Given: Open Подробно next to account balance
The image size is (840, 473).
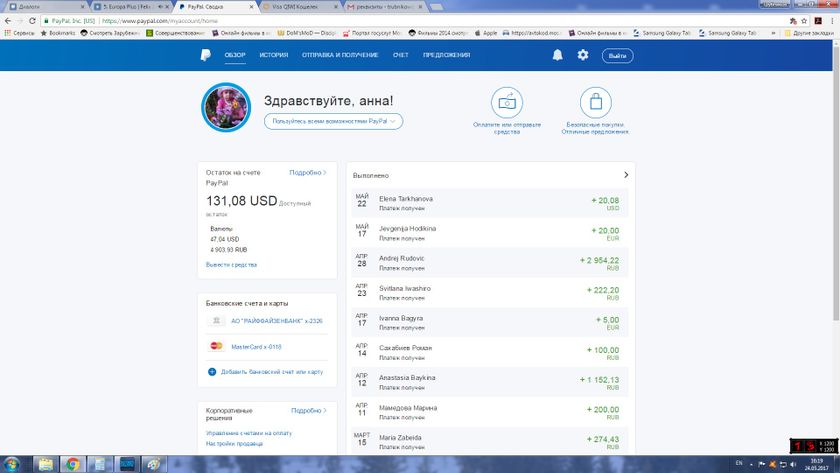Looking at the screenshot, I should (x=308, y=172).
